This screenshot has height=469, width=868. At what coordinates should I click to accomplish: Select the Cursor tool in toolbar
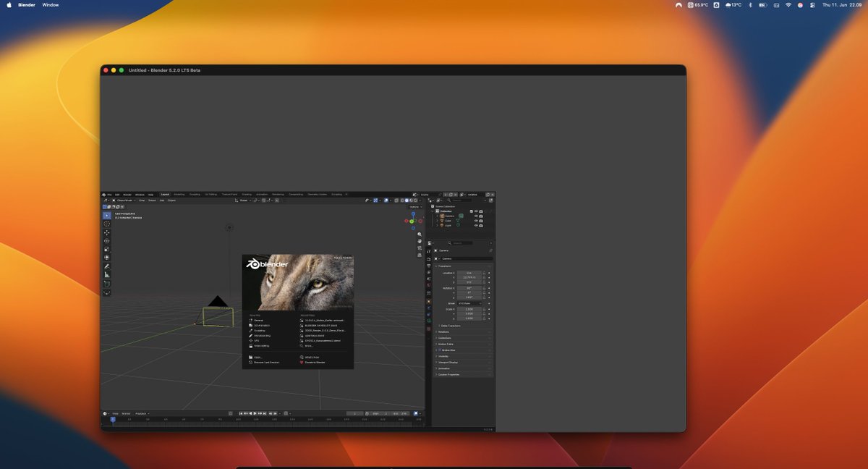click(107, 224)
